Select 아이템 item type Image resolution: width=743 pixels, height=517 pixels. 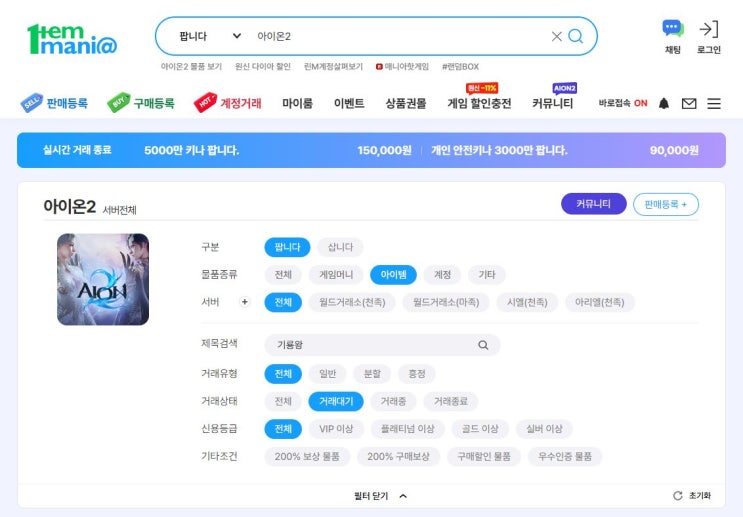click(x=393, y=274)
